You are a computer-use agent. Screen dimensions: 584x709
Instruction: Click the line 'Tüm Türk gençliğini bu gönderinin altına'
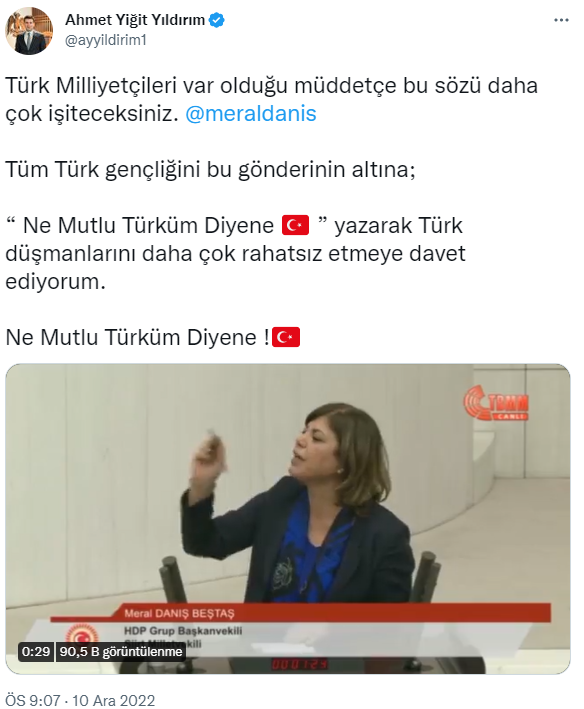pyautogui.click(x=210, y=170)
